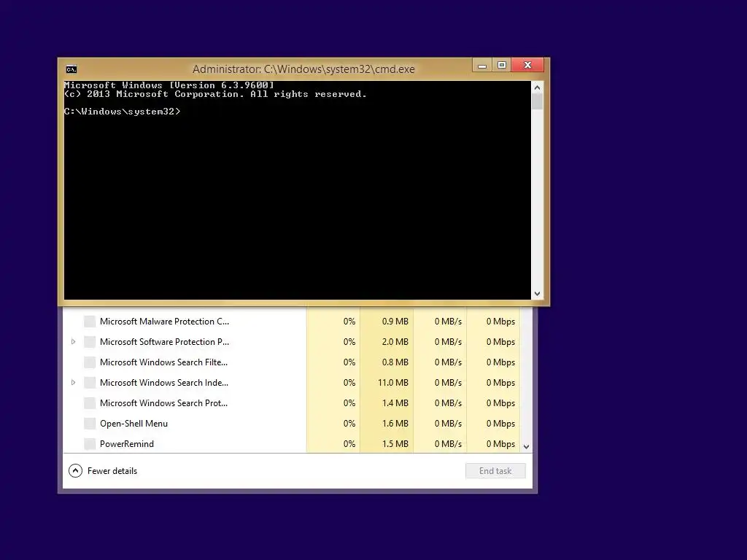This screenshot has width=747, height=560.
Task: Click the Microsoft Windows Version 6.3.9600 line
Action: [x=169, y=85]
